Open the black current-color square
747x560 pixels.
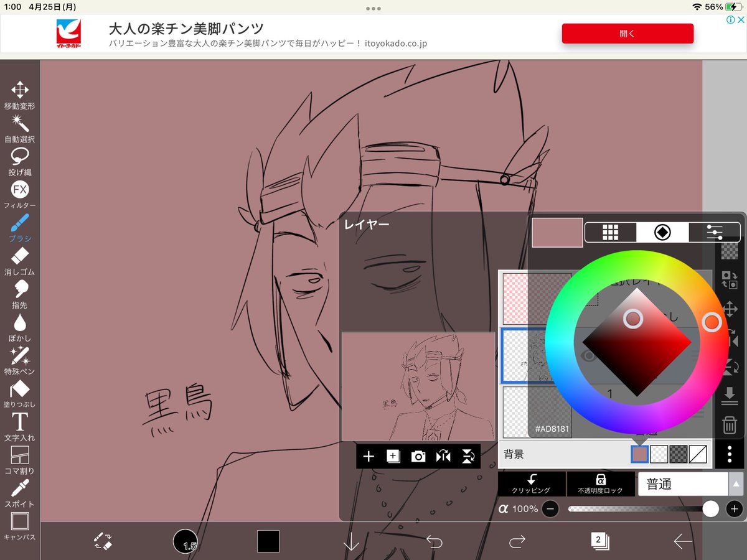point(268,541)
